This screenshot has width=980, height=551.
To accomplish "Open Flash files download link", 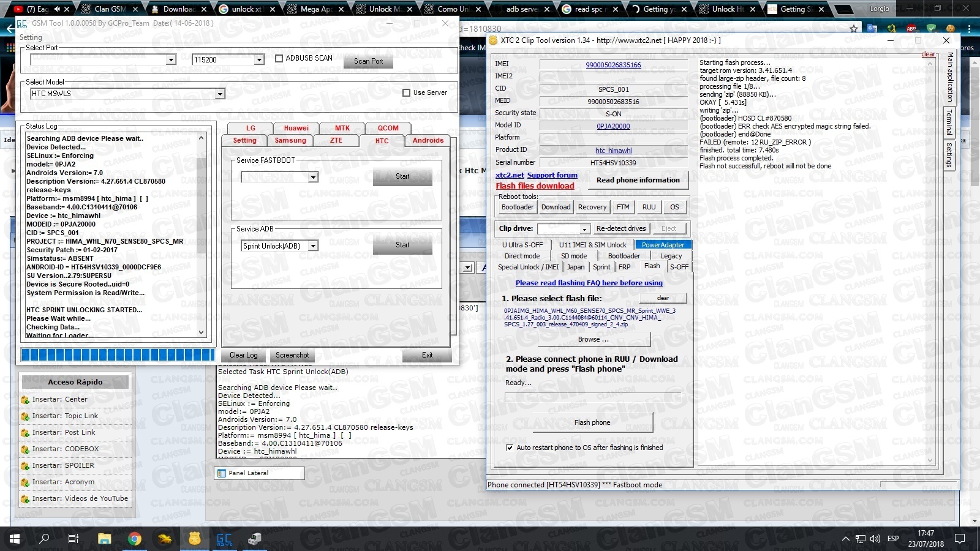I will (535, 186).
